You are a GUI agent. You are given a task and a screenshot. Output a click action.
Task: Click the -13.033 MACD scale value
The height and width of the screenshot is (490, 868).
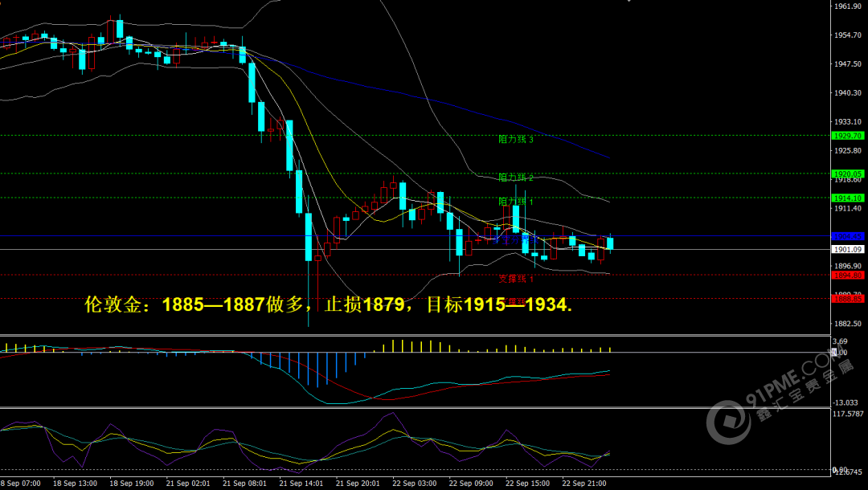coord(848,402)
